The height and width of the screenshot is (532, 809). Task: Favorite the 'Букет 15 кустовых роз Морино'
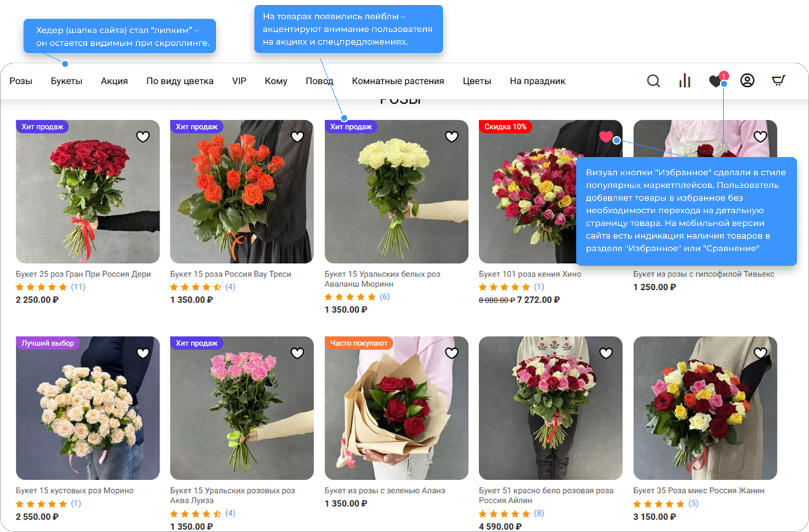143,353
